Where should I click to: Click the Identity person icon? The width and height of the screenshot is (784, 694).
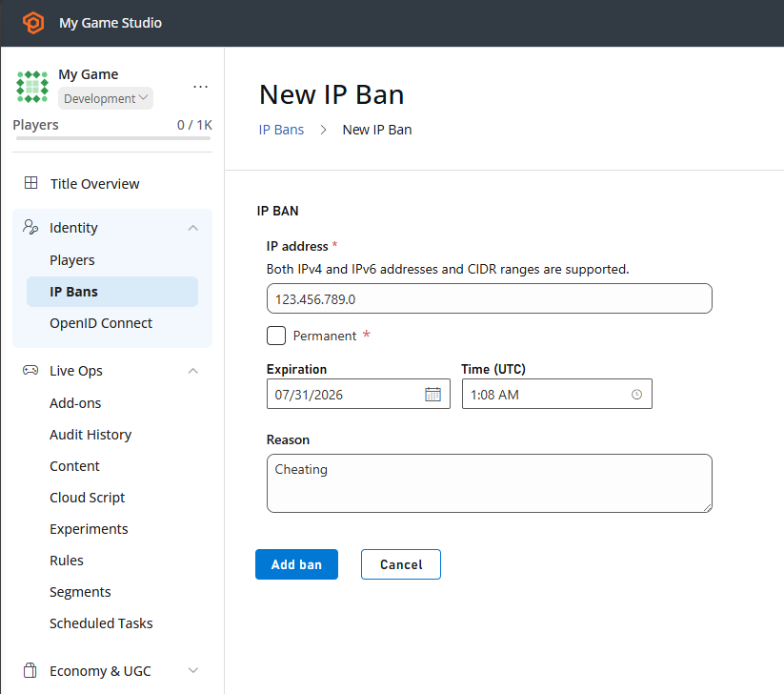tap(30, 227)
